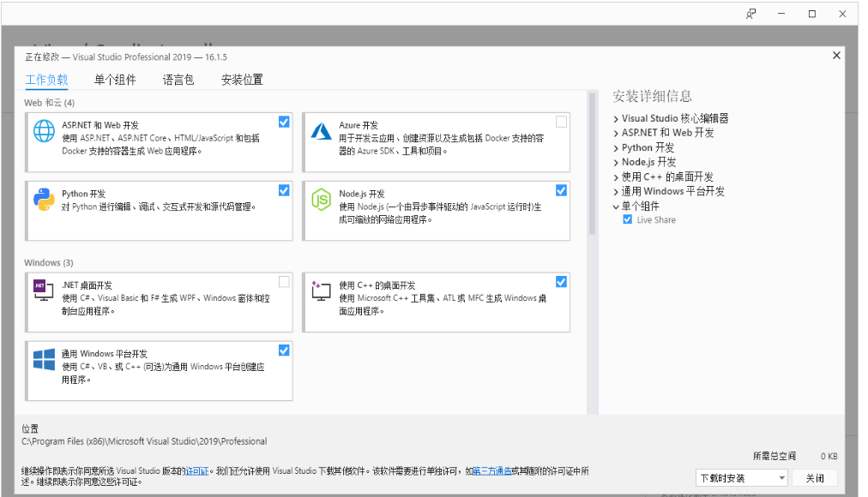Disable the Live Share component checkbox
Viewport: 868px width, 497px height.
pyautogui.click(x=629, y=219)
